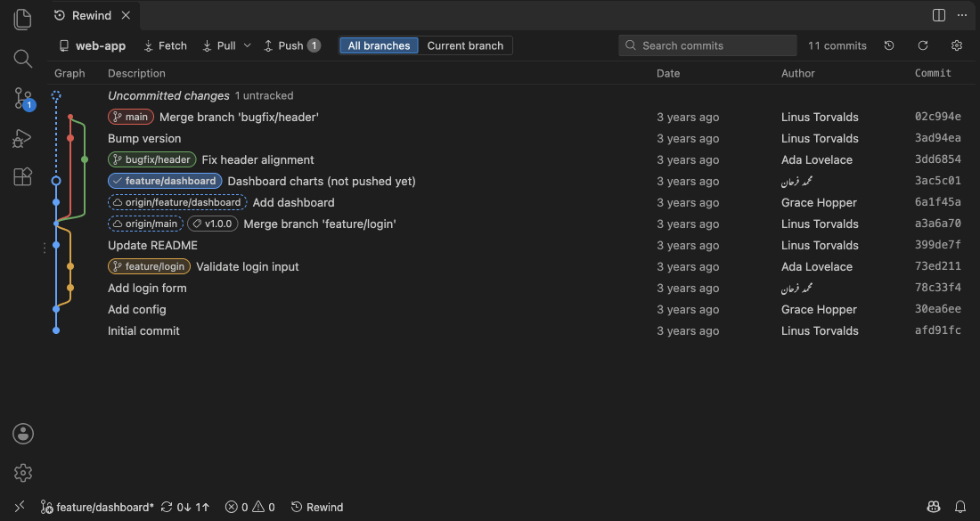Image resolution: width=980 pixels, height=521 pixels.
Task: Open the Manage gear in activity bar
Action: 23,473
